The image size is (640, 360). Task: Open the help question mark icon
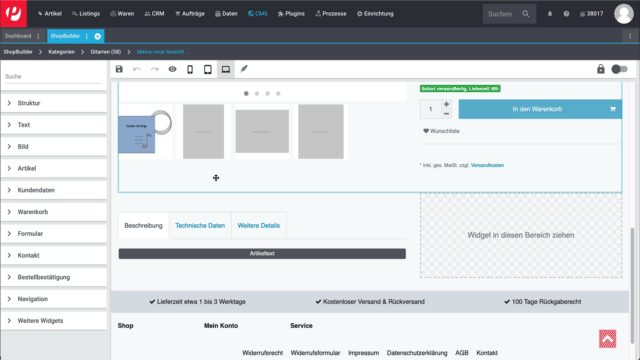(566, 14)
